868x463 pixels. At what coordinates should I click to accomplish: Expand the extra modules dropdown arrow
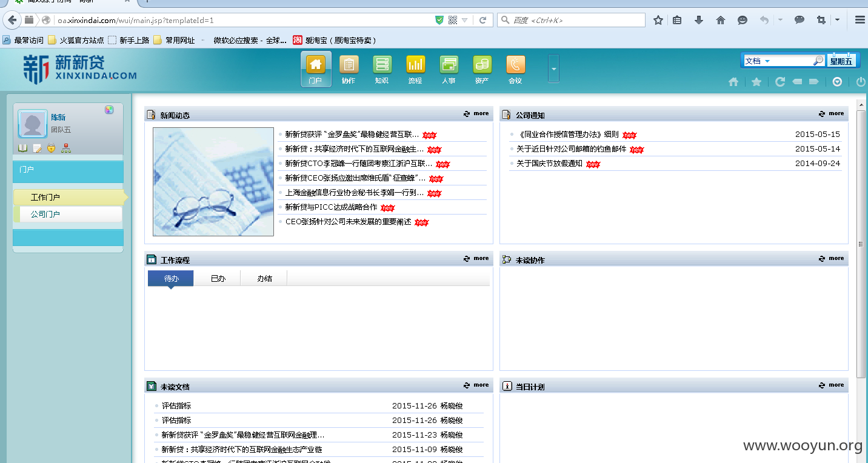pos(553,68)
